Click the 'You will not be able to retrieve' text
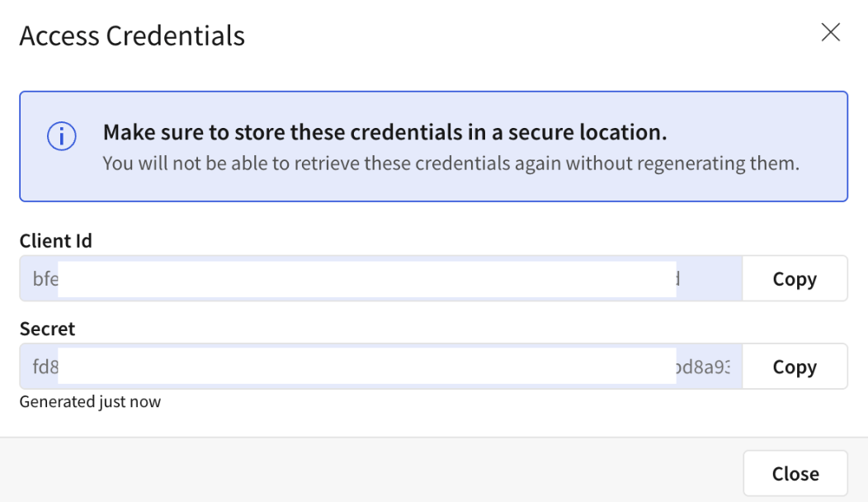 [x=451, y=163]
